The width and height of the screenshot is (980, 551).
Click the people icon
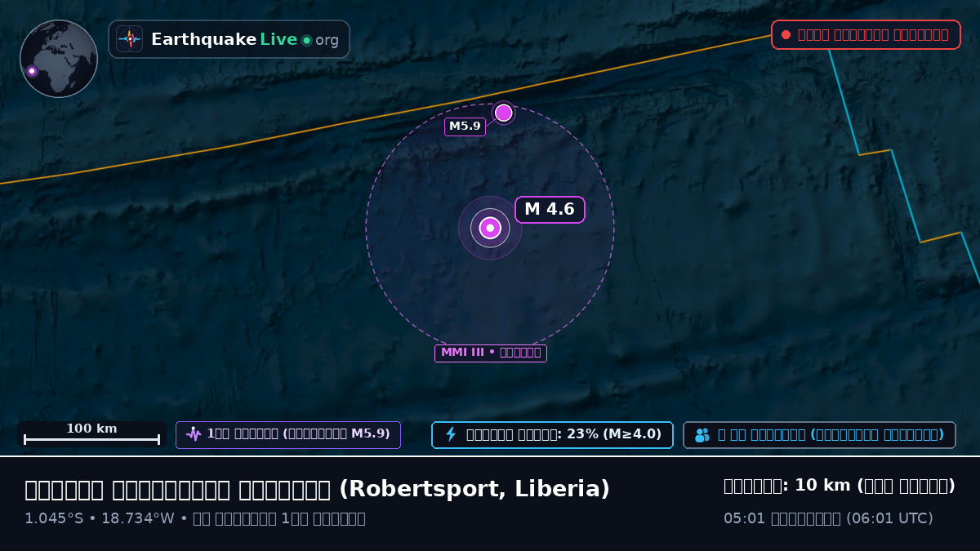702,435
